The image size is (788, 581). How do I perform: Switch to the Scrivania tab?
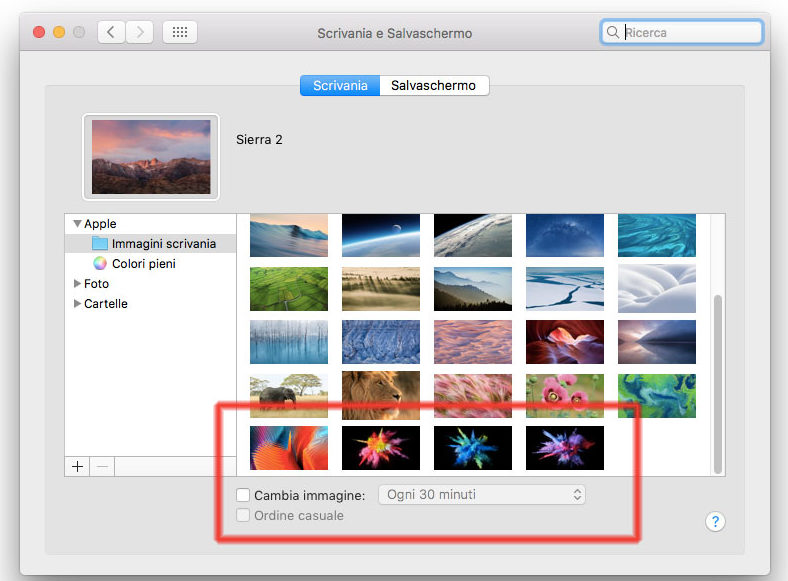[340, 85]
